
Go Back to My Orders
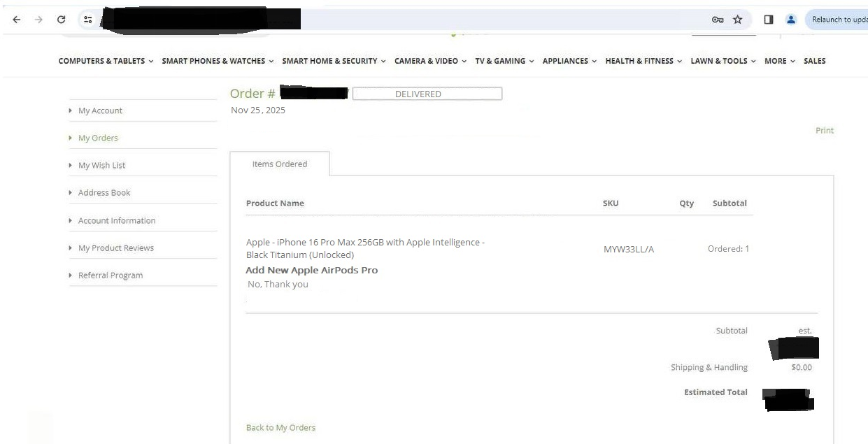click(x=280, y=427)
